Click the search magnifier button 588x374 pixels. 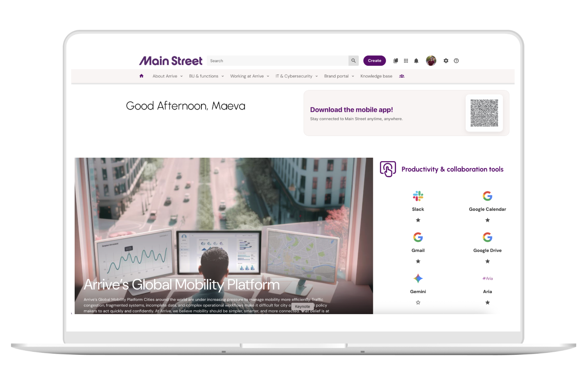pyautogui.click(x=353, y=61)
